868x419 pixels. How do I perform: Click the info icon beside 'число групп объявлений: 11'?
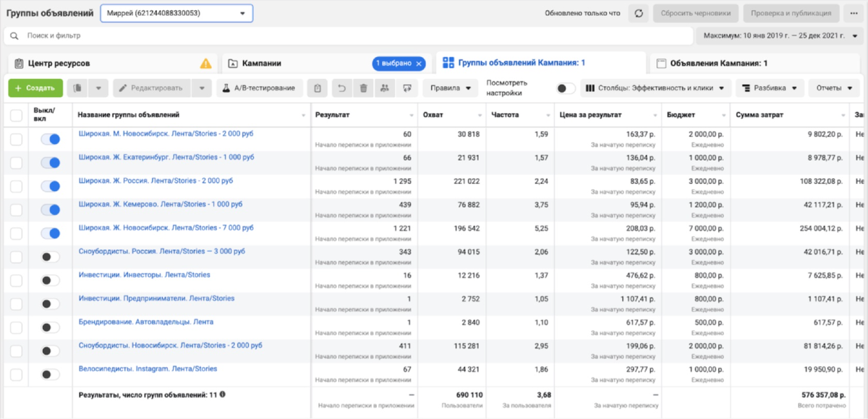pyautogui.click(x=222, y=394)
